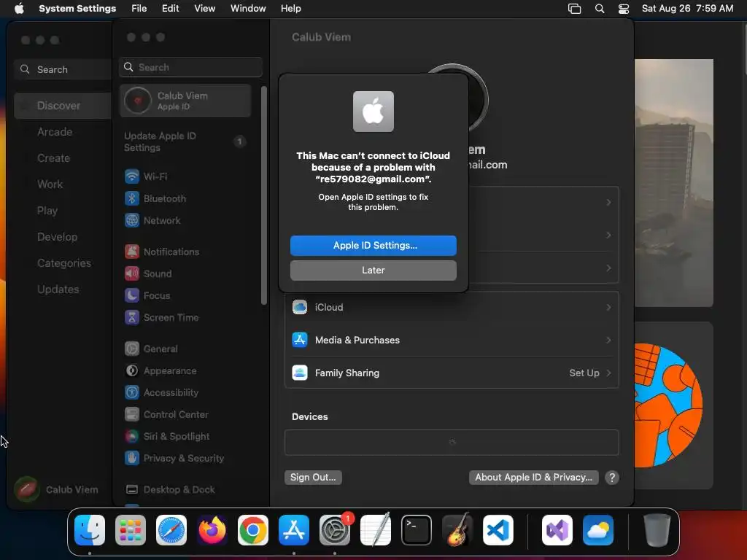The height and width of the screenshot is (560, 747).
Task: Select the Appearance icon
Action: (132, 370)
